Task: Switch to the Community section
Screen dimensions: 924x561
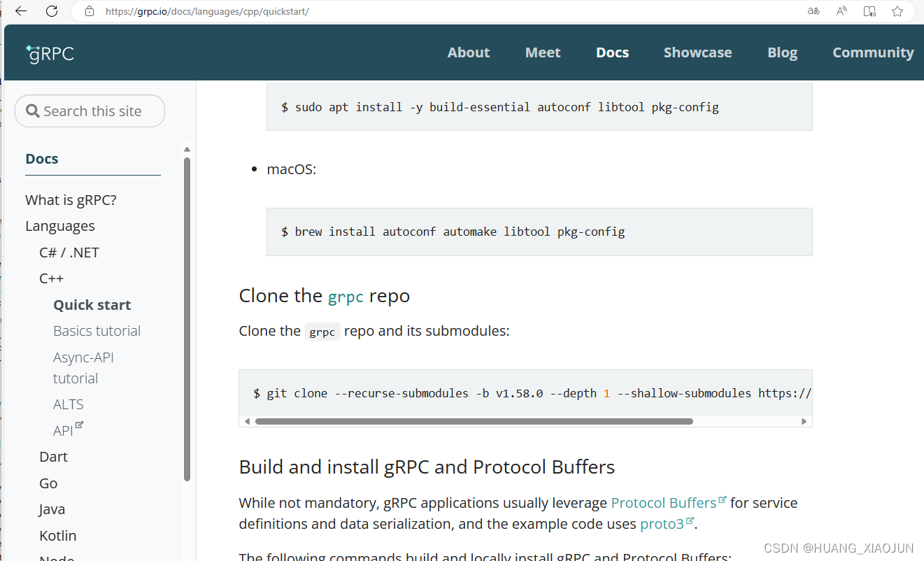Action: point(873,52)
